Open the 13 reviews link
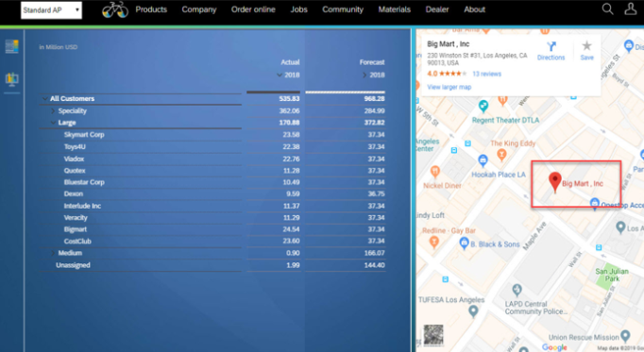The width and height of the screenshot is (644, 352). coord(486,74)
